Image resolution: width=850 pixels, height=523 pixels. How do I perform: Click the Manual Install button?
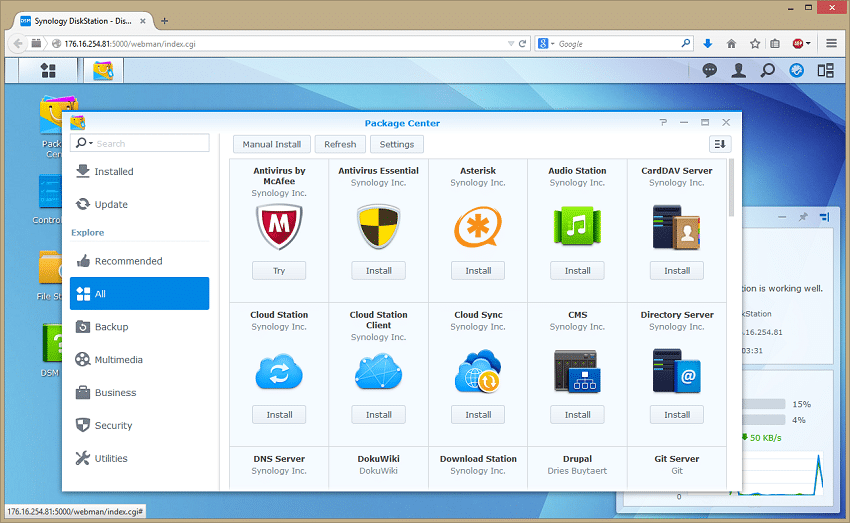pyautogui.click(x=272, y=144)
